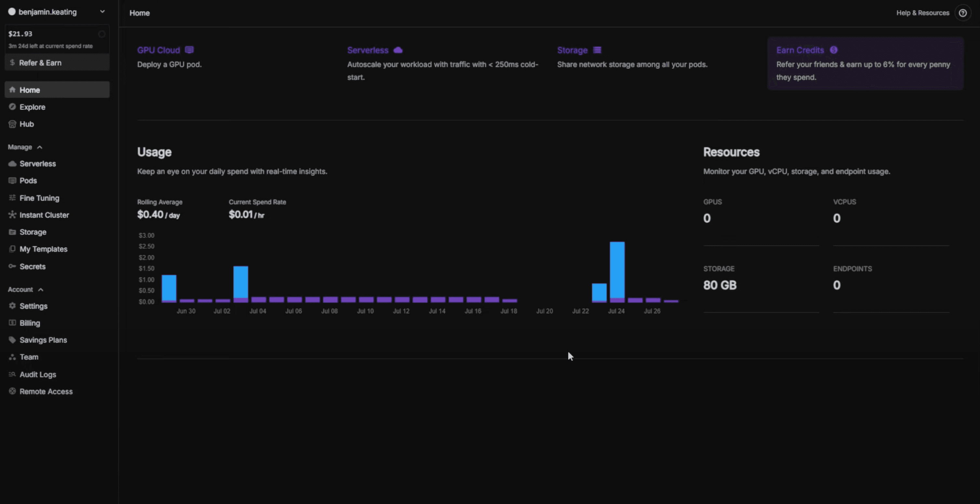Image resolution: width=980 pixels, height=504 pixels.
Task: Click the Earn Credits dollar icon
Action: pyautogui.click(x=834, y=50)
